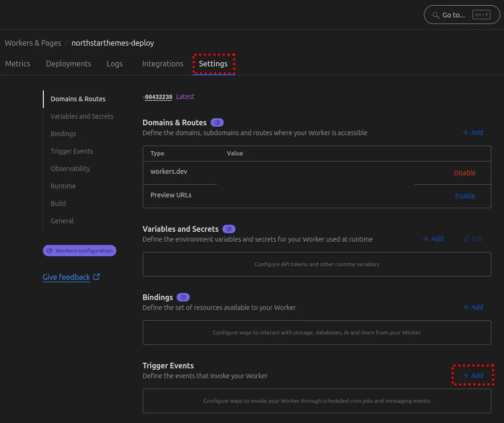This screenshot has height=423, width=504.
Task: Click northstarthemes-deploy breadcrumb
Action: click(113, 43)
